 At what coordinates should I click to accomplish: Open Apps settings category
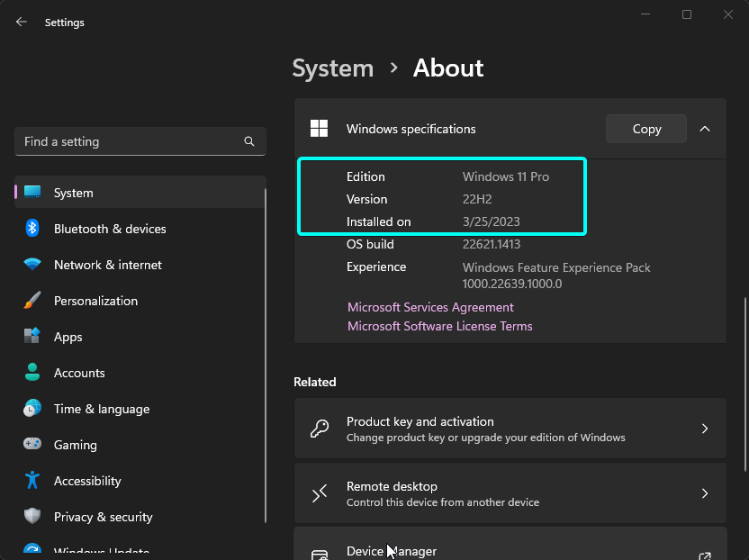click(140, 337)
